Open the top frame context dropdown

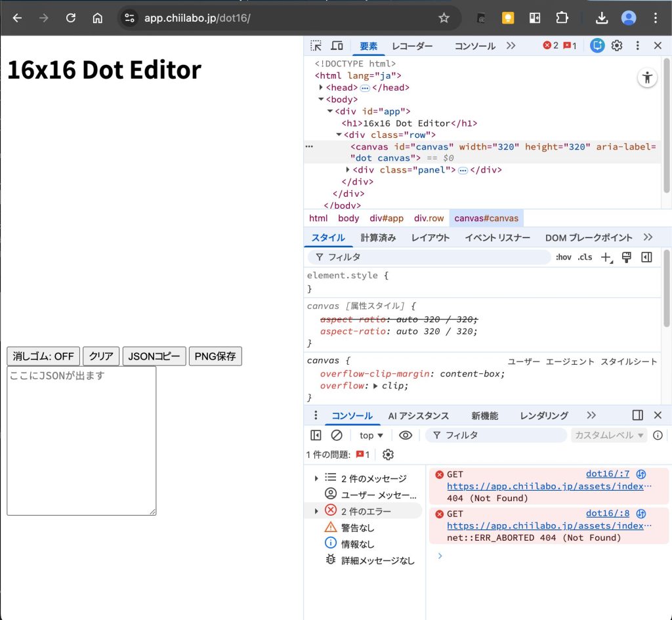pyautogui.click(x=370, y=435)
